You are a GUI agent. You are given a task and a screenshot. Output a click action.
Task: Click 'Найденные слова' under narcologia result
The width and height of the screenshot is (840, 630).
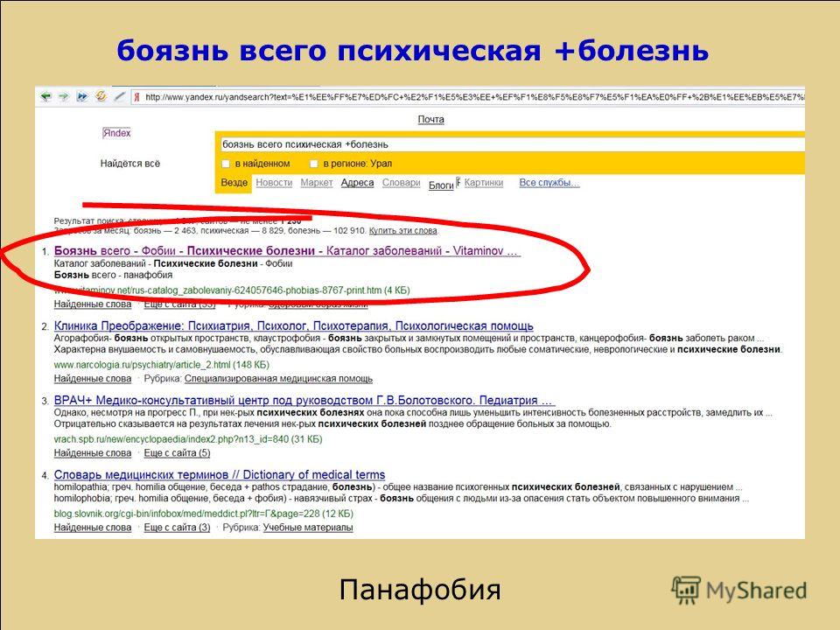(x=93, y=379)
